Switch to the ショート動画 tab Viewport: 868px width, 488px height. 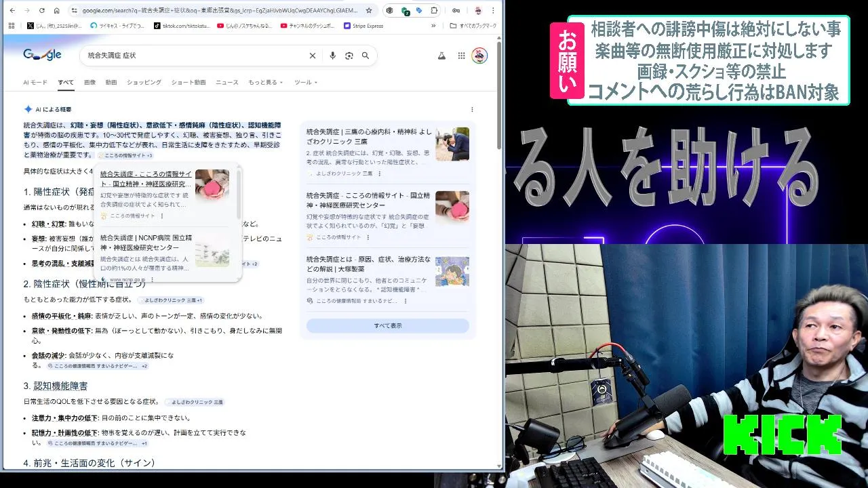189,82
